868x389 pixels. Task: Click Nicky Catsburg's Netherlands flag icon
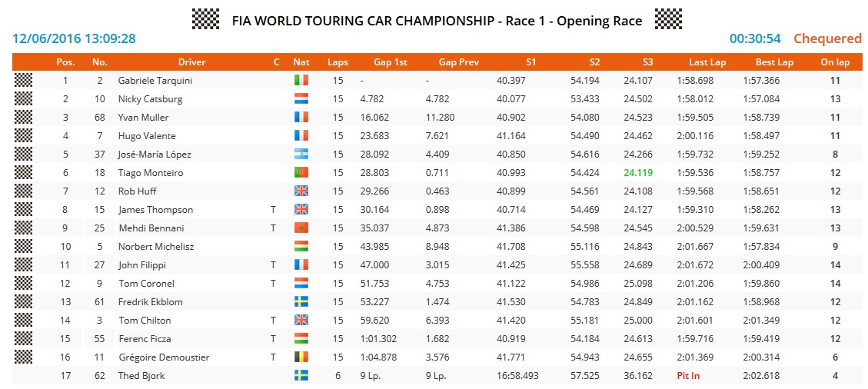pos(301,99)
